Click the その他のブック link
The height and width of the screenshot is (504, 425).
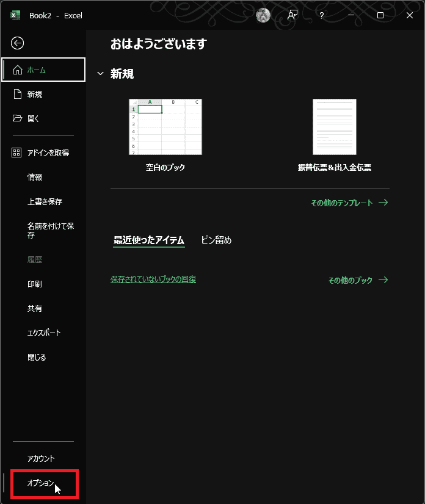point(358,281)
